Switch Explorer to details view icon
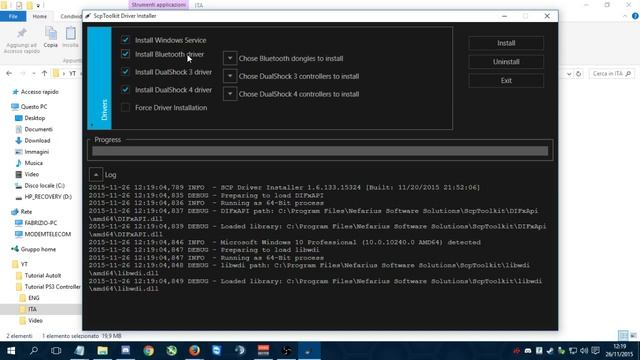 pos(623,336)
